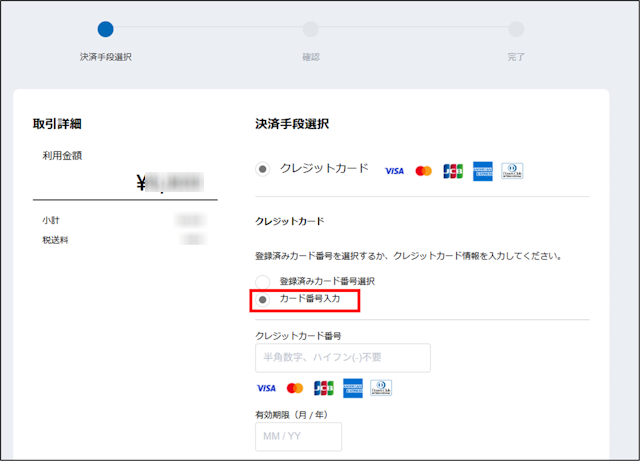Click the American Express logo beside クレジットカード option
The width and height of the screenshot is (640, 461).
pyautogui.click(x=483, y=171)
